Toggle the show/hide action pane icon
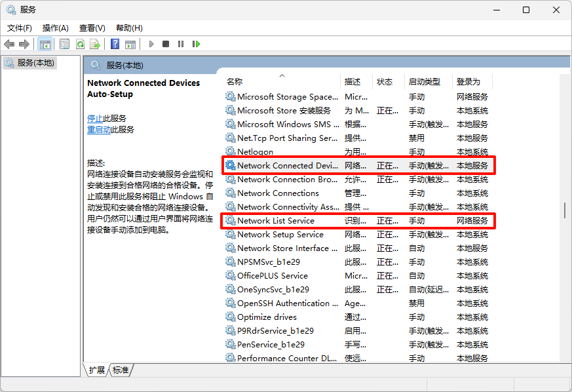 (130, 44)
